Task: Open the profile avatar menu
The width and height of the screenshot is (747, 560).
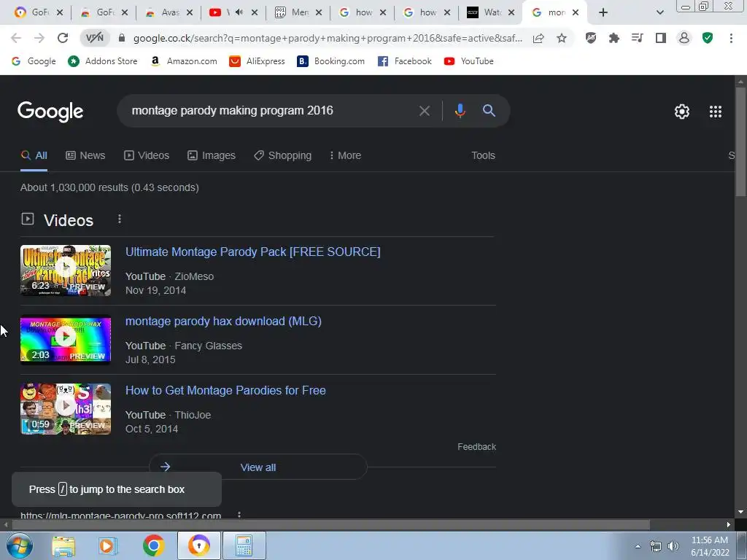Action: pyautogui.click(x=684, y=38)
